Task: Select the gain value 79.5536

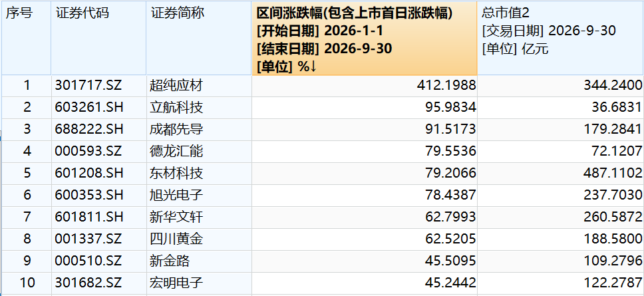Action: pos(450,152)
